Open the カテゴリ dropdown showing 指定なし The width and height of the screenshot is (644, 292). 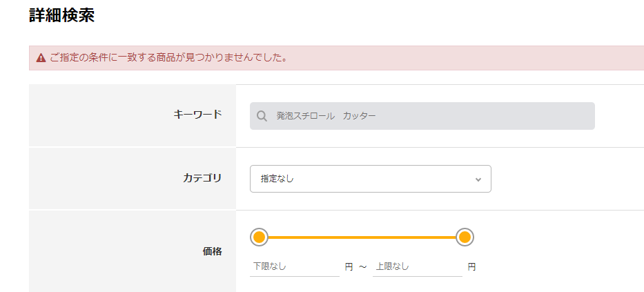[x=371, y=179]
